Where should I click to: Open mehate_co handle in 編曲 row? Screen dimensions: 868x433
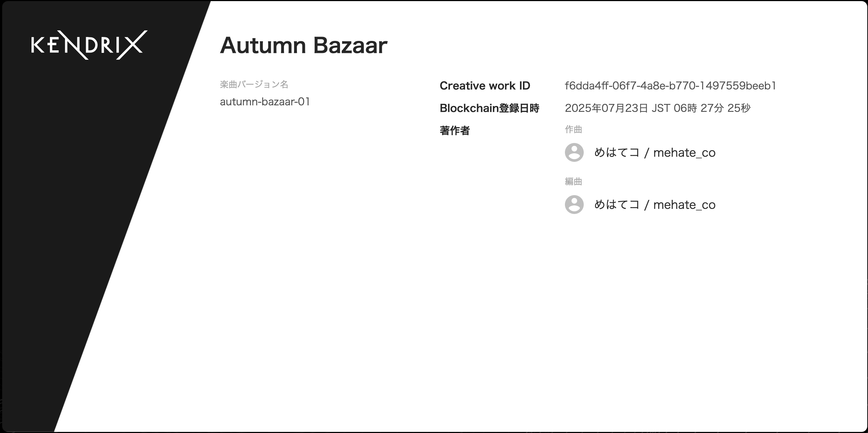(x=684, y=205)
